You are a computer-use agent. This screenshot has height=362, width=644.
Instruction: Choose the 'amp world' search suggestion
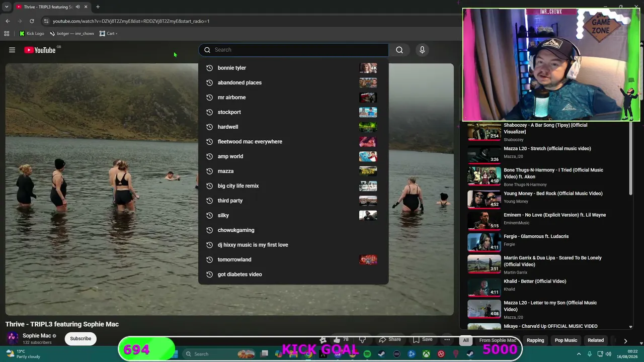[293, 156]
